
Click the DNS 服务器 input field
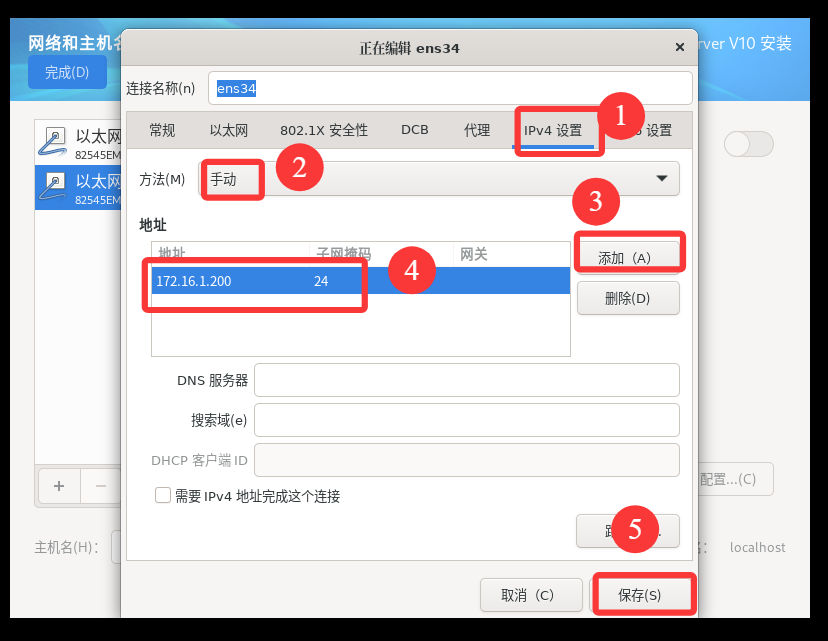click(x=466, y=381)
